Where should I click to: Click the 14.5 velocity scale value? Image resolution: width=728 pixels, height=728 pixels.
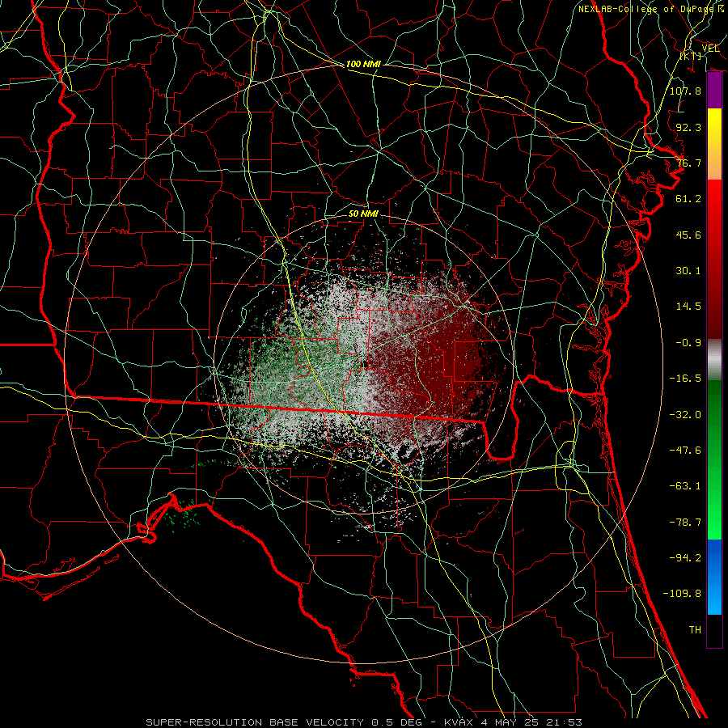688,307
